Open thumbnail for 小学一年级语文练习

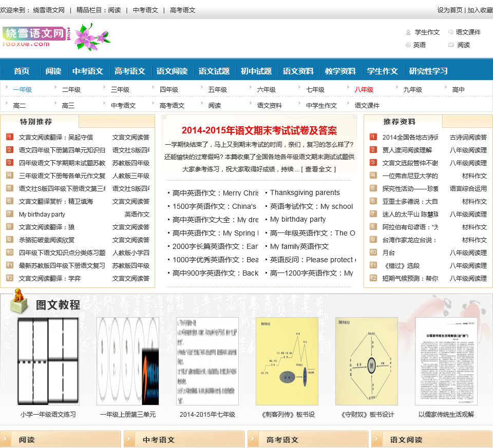tap(48, 361)
